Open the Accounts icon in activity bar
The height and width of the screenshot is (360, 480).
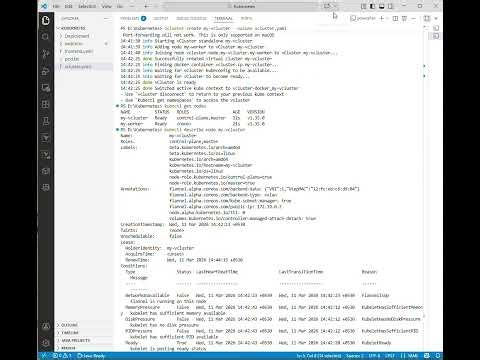tap(46, 326)
